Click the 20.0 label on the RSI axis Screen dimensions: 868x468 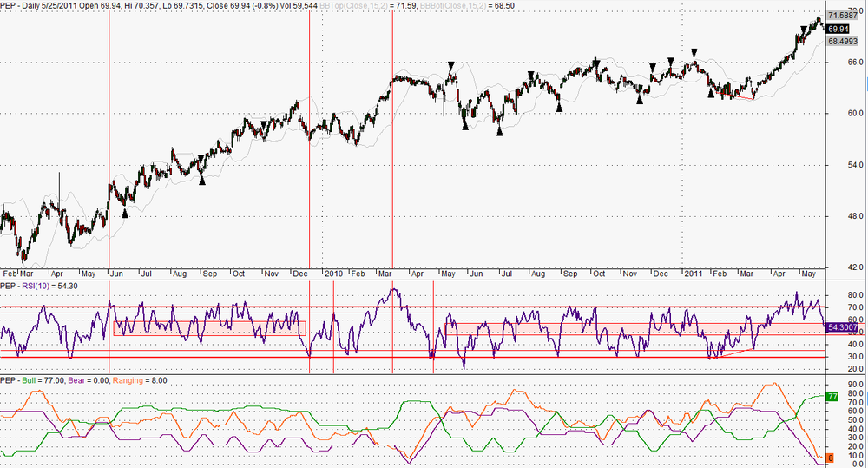tap(855, 369)
